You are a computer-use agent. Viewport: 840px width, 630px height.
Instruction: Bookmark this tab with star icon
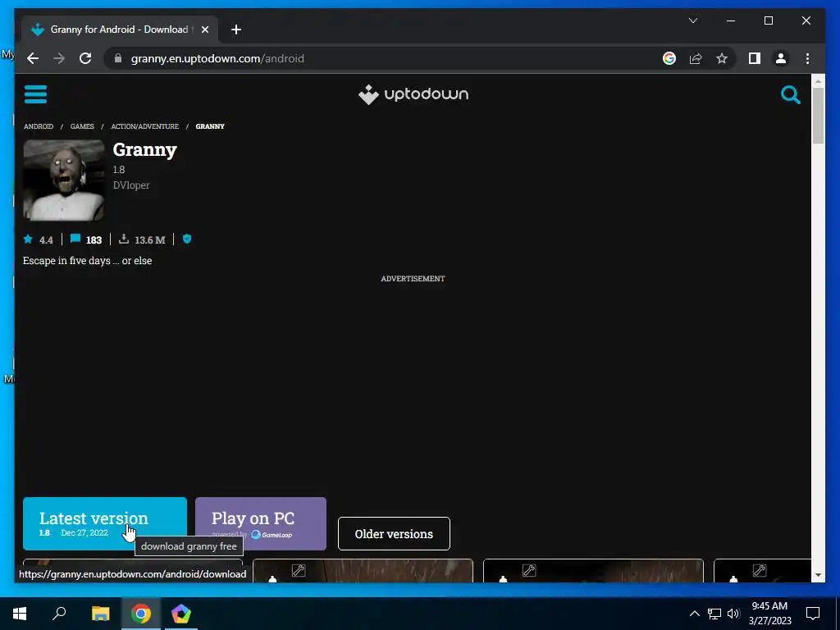click(x=722, y=58)
